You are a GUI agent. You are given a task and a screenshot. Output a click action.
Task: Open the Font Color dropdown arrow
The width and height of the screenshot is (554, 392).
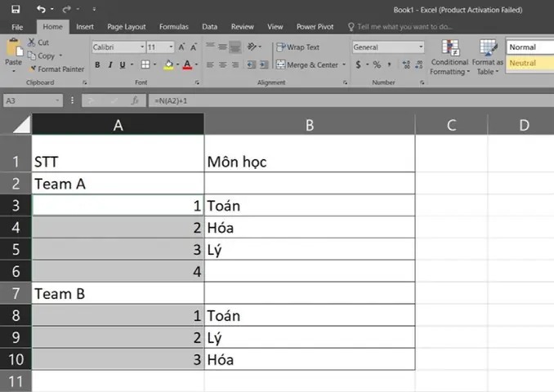196,65
